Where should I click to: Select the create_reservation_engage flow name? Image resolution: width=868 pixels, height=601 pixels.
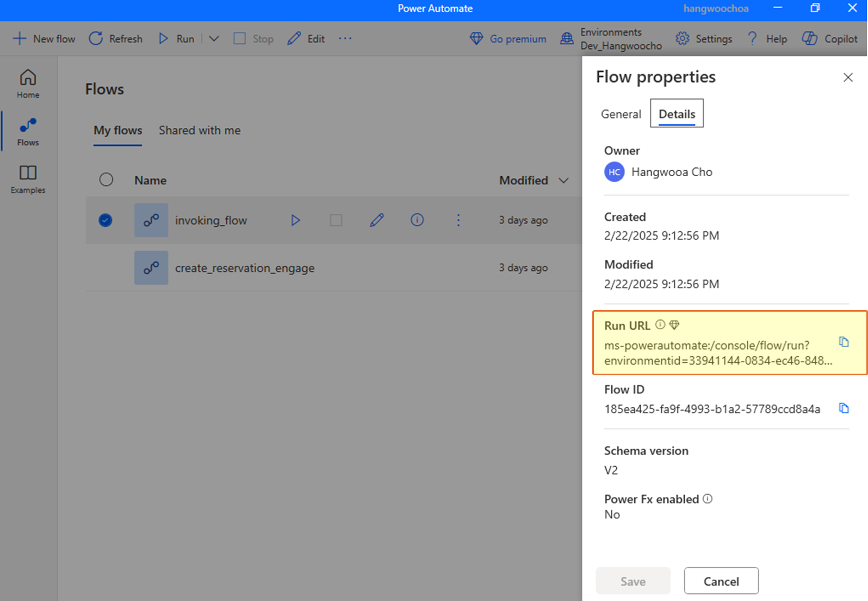[245, 268]
